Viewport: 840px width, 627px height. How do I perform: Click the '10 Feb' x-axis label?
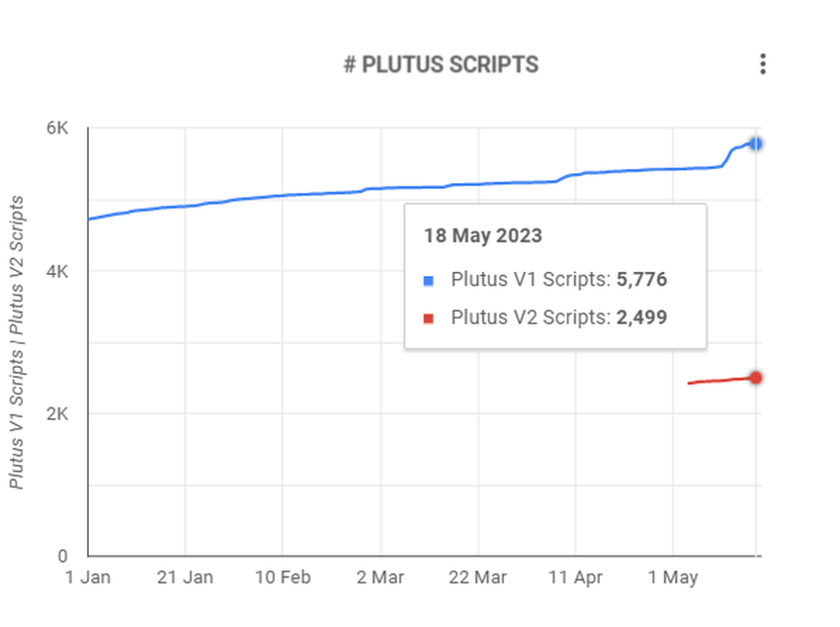pos(283,578)
